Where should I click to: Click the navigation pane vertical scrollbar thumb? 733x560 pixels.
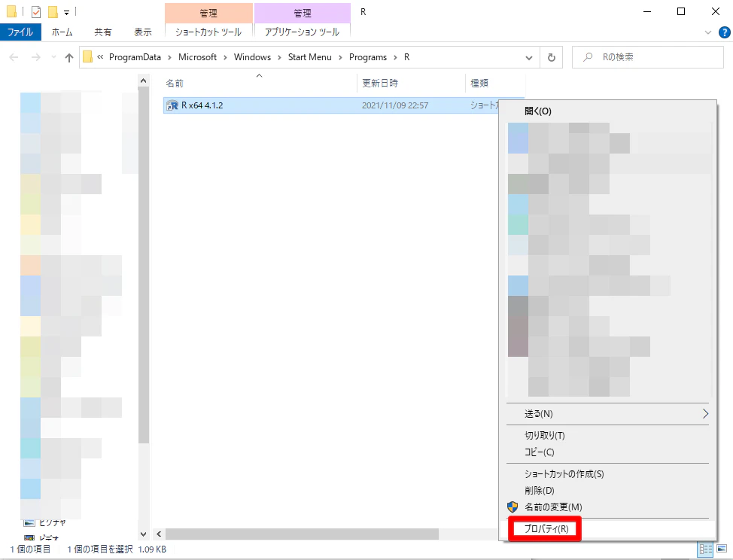point(144,266)
